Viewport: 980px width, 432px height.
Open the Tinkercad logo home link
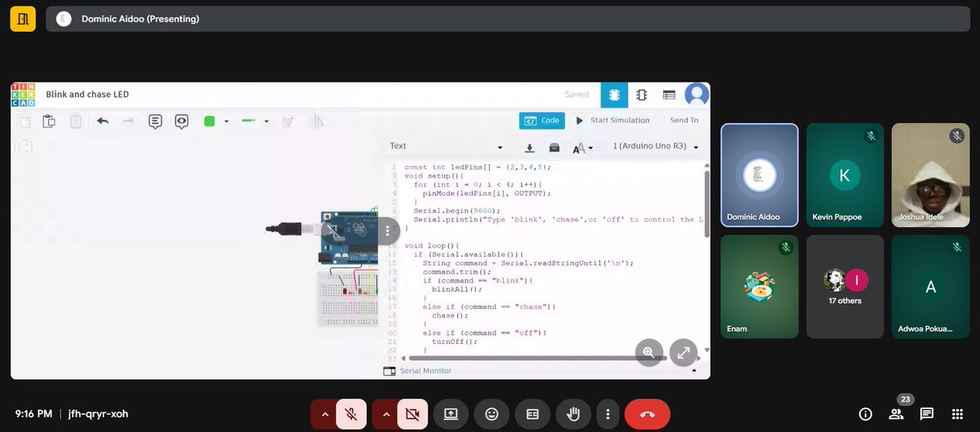point(23,95)
